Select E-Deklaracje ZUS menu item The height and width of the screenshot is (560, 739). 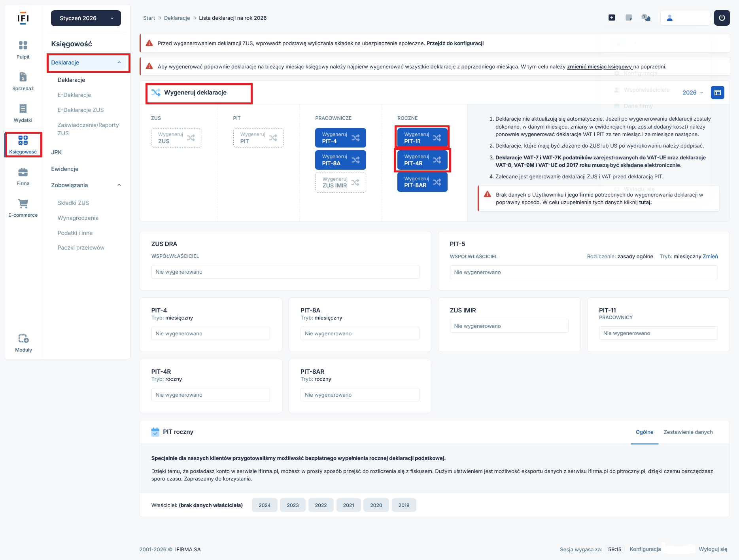click(x=81, y=110)
